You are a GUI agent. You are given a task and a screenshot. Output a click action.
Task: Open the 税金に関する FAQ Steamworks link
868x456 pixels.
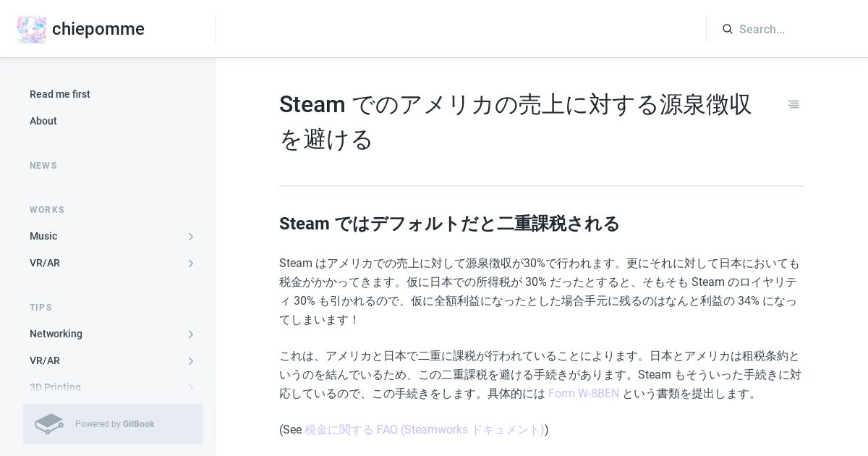tap(424, 429)
